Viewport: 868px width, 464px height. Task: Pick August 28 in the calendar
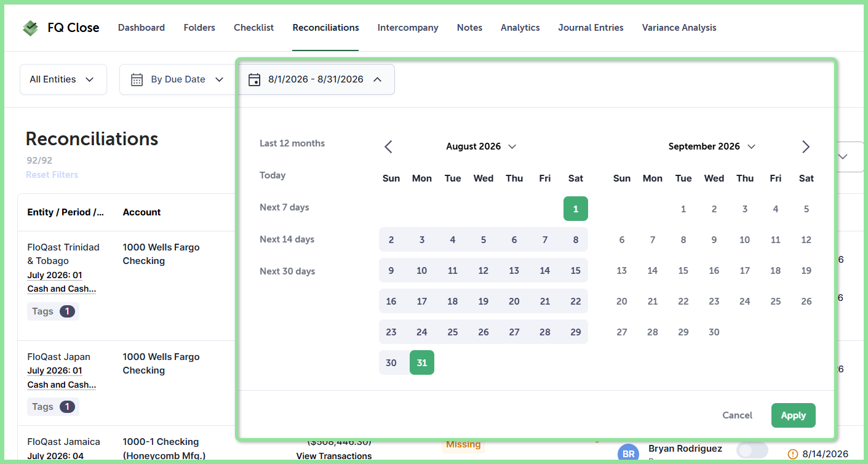[x=545, y=332]
